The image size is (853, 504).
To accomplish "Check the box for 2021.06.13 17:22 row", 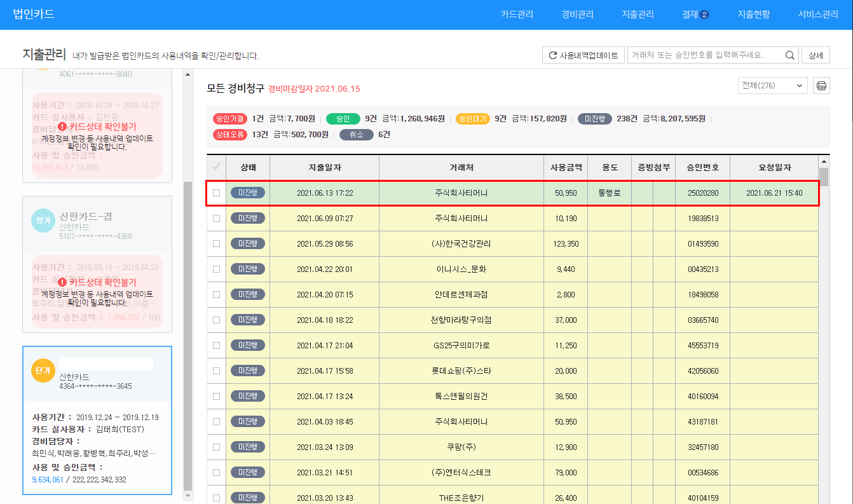I will coord(216,193).
